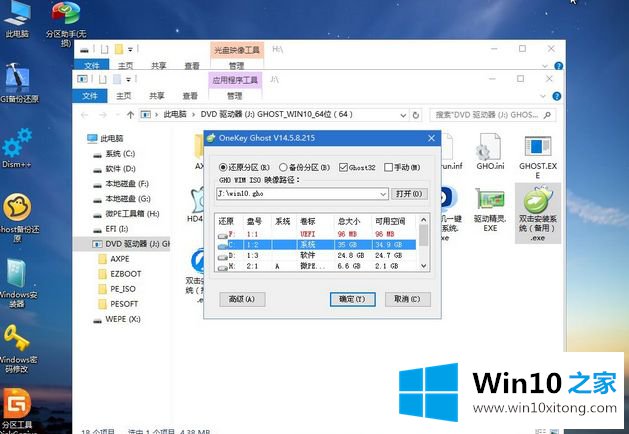Screen dimensions: 629x434
Task: Expand the address bar history dropdown
Action: (x=403, y=115)
